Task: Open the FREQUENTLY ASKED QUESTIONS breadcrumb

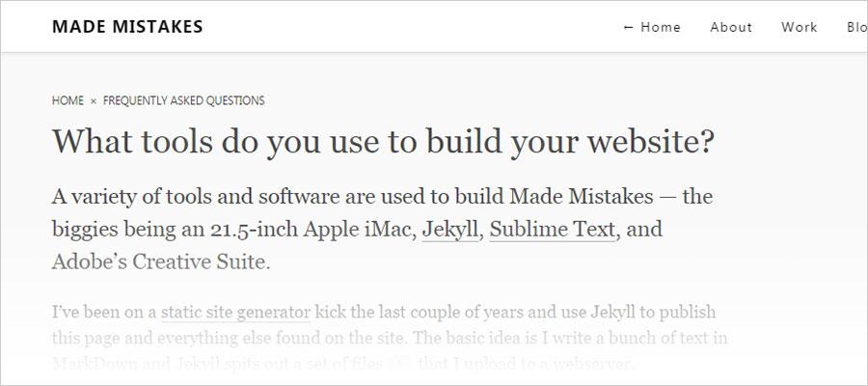Action: (183, 100)
